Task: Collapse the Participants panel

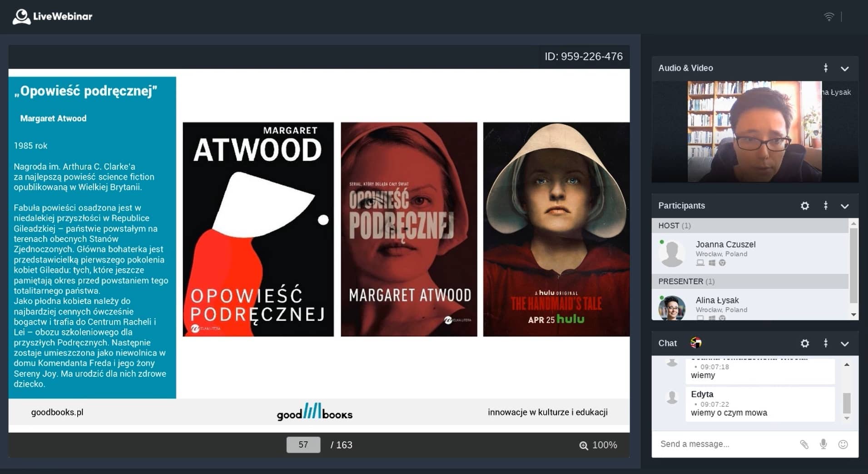Action: pyautogui.click(x=845, y=206)
